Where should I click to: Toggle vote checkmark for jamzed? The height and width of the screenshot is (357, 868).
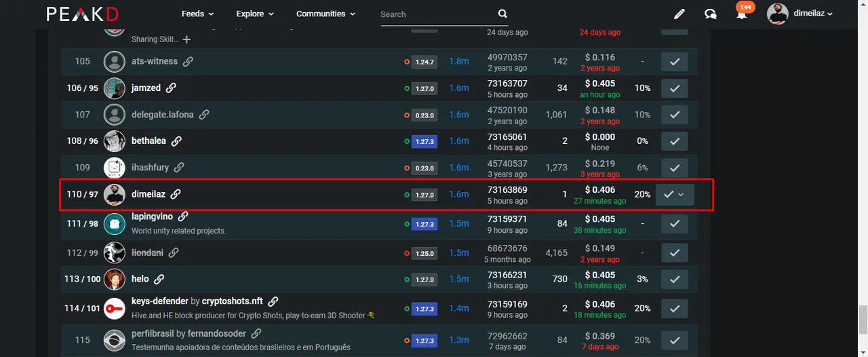pyautogui.click(x=675, y=88)
